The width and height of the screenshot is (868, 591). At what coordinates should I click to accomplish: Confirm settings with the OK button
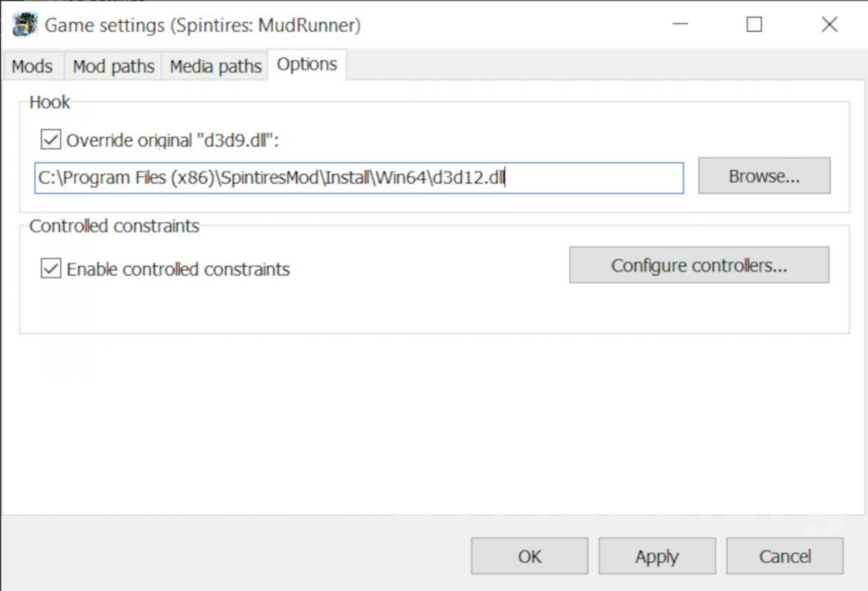[529, 557]
